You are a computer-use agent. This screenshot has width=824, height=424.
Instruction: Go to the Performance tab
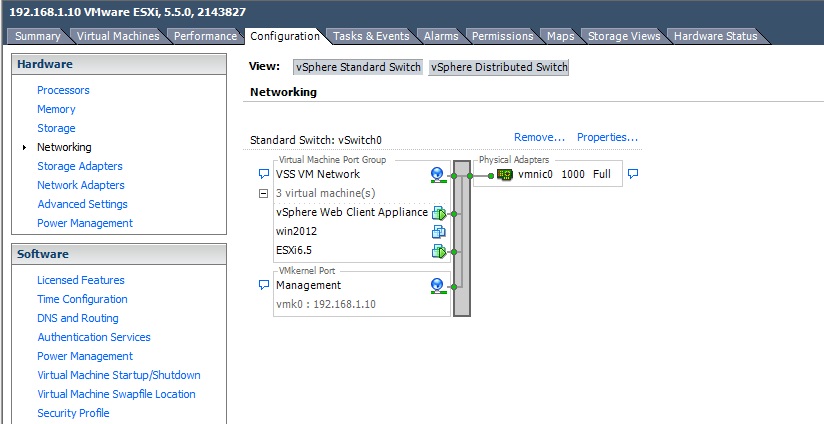coord(205,36)
